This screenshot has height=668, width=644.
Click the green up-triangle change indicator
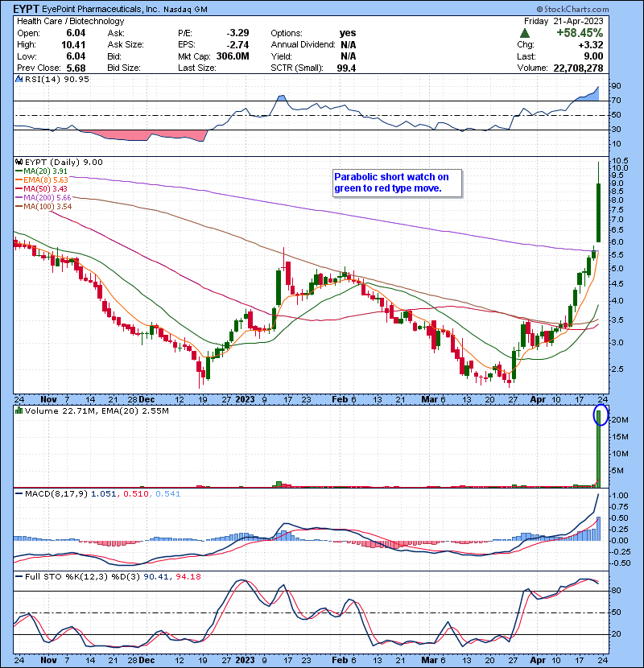tap(525, 33)
